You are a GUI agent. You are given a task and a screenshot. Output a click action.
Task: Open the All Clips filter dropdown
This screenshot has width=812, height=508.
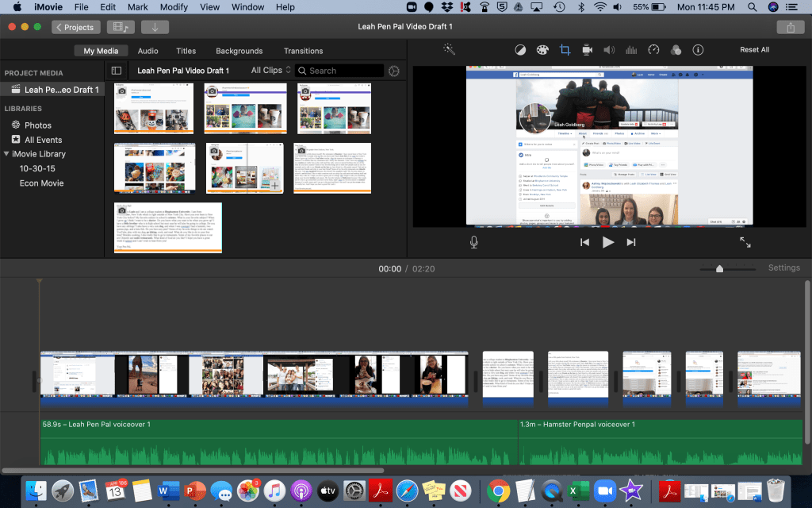pyautogui.click(x=270, y=71)
